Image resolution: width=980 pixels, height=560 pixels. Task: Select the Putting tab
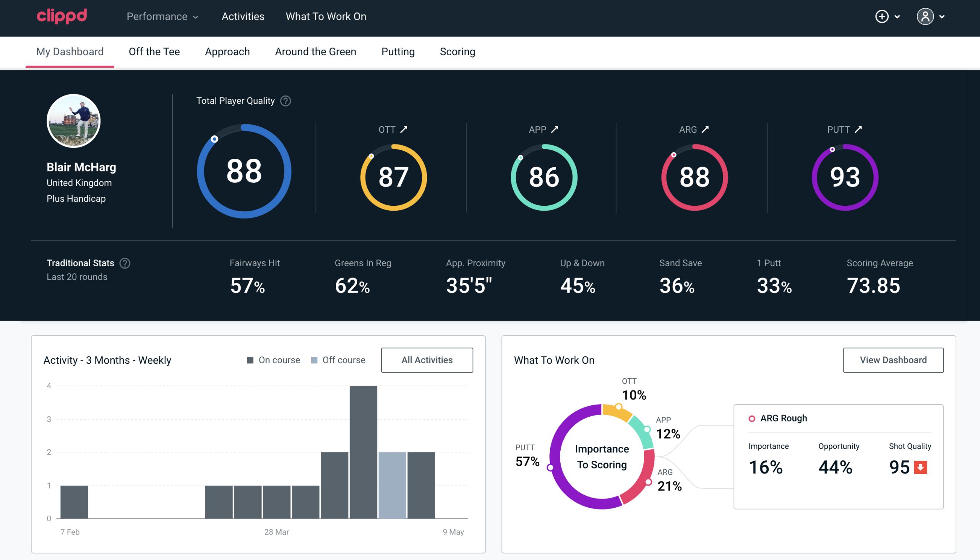(398, 51)
